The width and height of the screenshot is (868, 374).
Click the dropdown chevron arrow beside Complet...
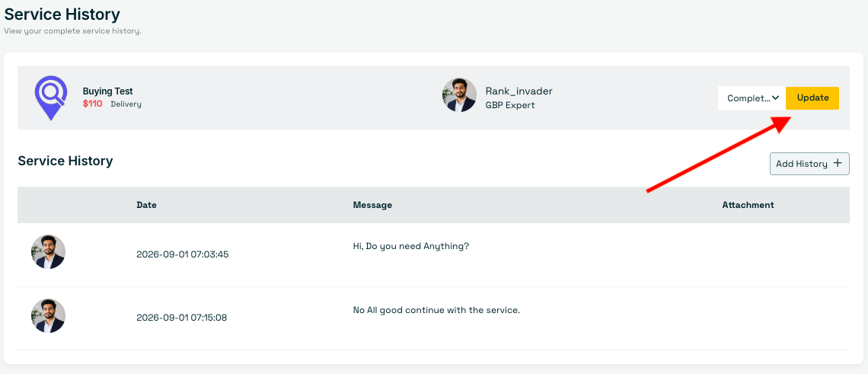point(776,98)
